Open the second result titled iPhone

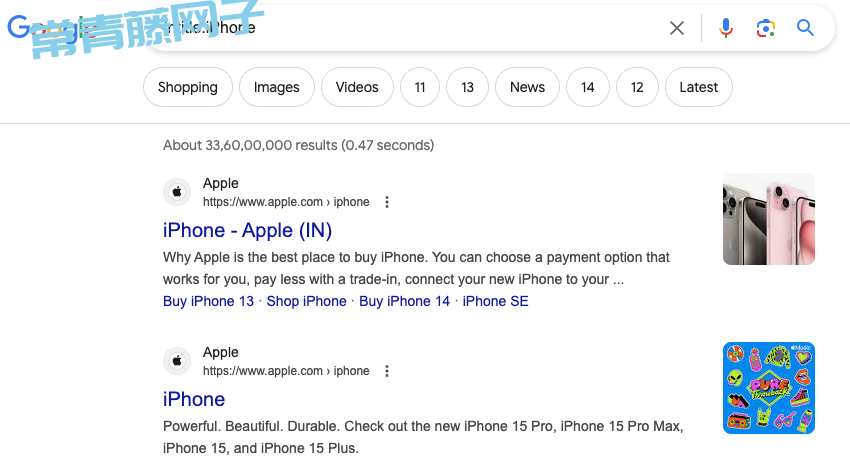[x=194, y=399]
